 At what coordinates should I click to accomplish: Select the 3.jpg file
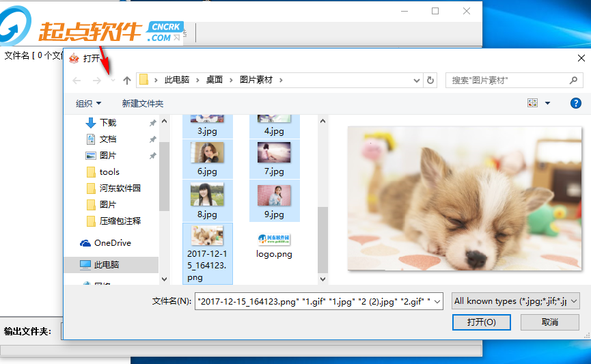pos(207,126)
